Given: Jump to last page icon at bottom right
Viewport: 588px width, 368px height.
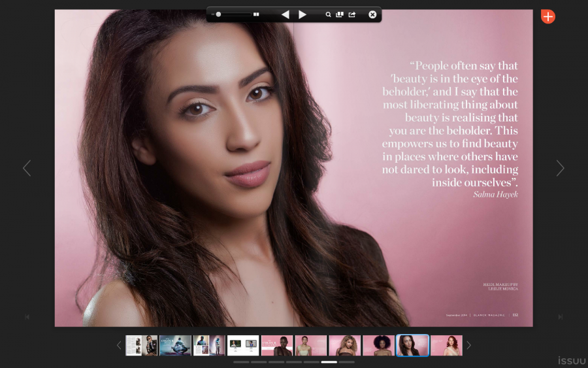Looking at the screenshot, I should coord(560,317).
